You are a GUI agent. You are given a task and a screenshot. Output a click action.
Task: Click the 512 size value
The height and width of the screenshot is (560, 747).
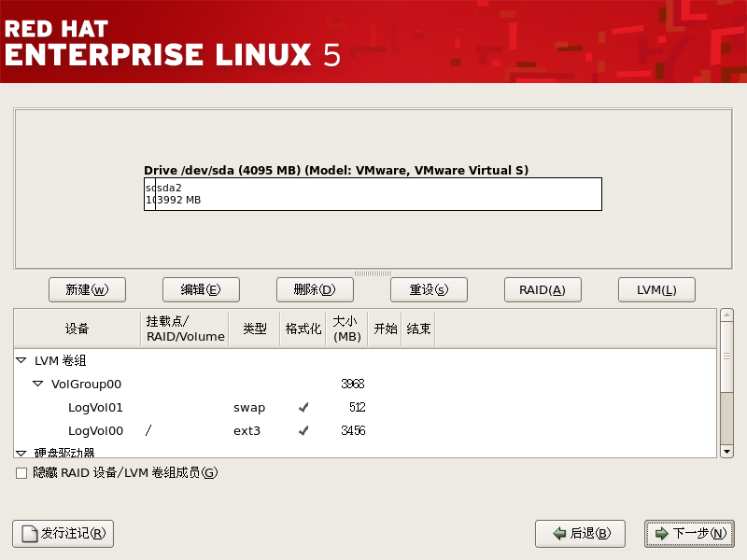tap(358, 407)
